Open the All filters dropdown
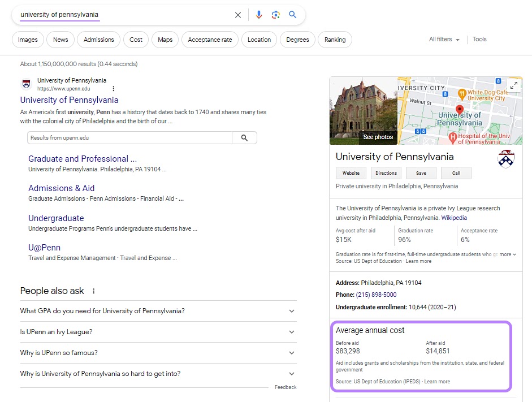532x402 pixels. (x=444, y=40)
